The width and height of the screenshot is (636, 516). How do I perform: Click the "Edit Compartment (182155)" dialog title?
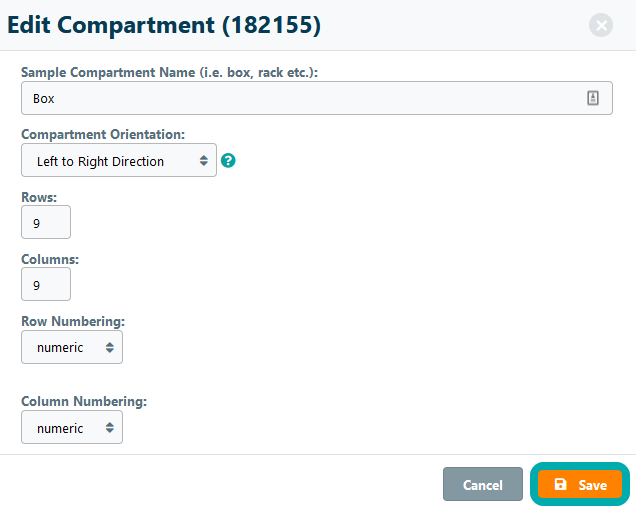coord(163,25)
